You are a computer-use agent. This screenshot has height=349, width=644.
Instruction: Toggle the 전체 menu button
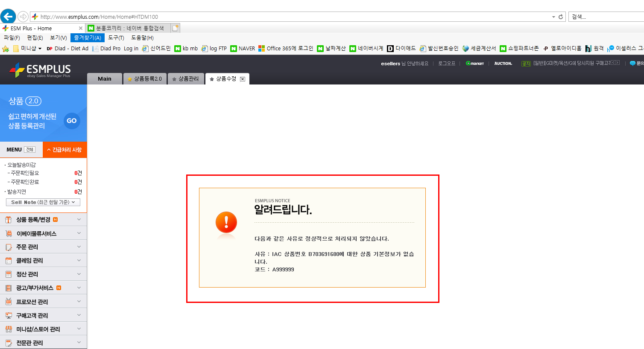(30, 150)
